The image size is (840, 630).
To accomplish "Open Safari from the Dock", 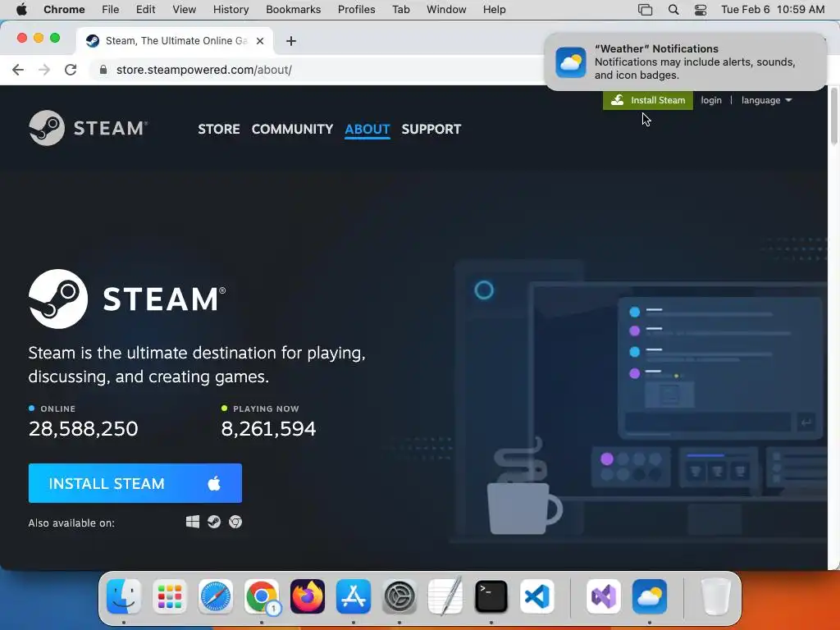I will pyautogui.click(x=216, y=596).
